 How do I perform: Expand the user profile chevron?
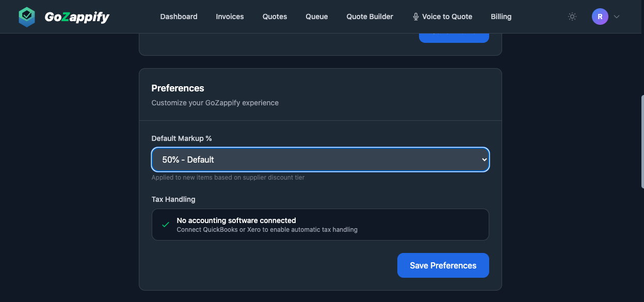coord(616,16)
